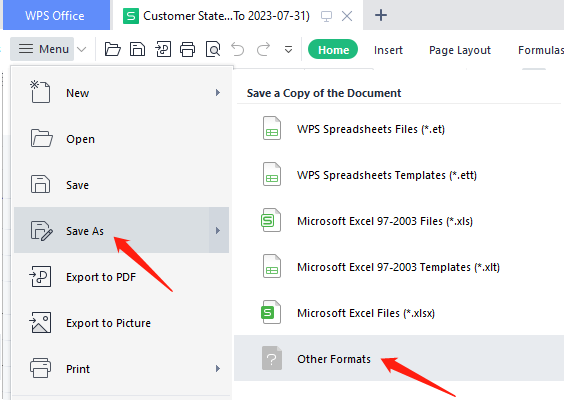Switch to the Insert ribbon tab

pos(388,50)
